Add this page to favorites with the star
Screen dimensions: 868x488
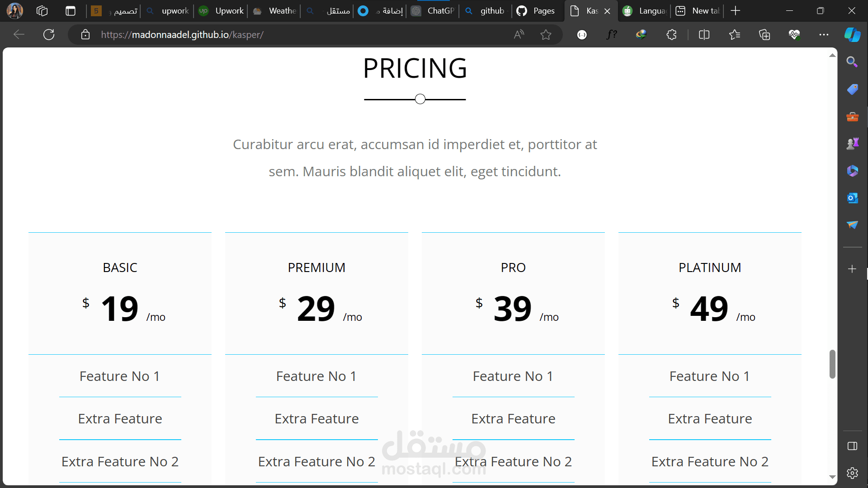tap(546, 34)
